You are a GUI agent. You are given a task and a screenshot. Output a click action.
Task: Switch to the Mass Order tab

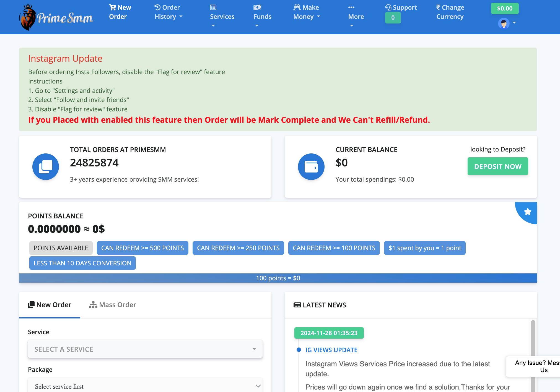pos(113,305)
